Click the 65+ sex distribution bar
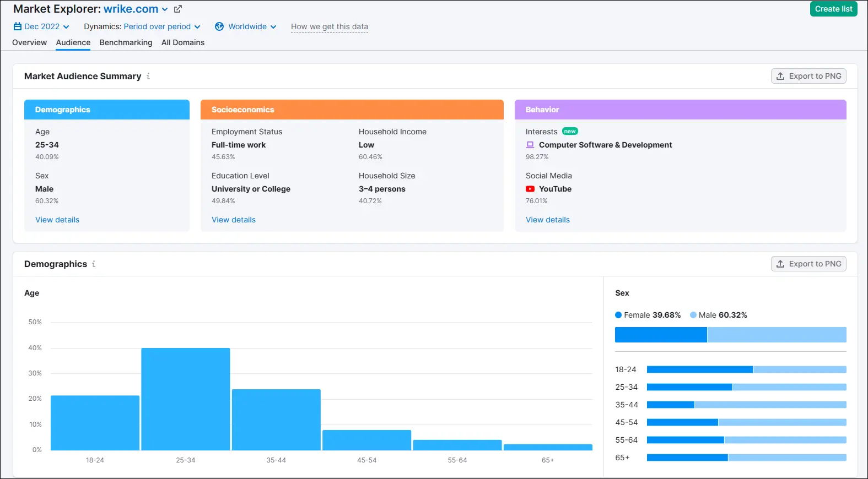 coord(747,458)
